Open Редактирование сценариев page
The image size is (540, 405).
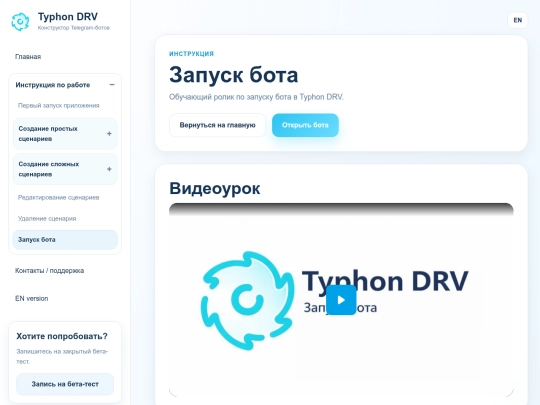59,197
